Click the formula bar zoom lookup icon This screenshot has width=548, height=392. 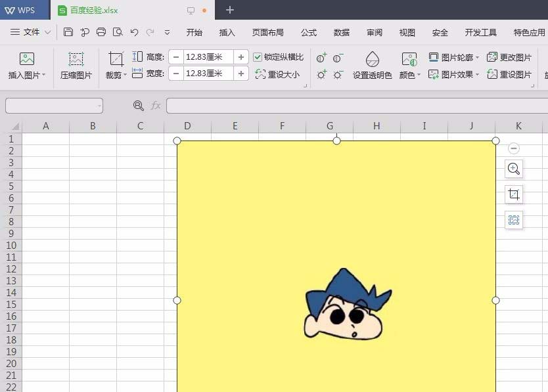(x=139, y=106)
